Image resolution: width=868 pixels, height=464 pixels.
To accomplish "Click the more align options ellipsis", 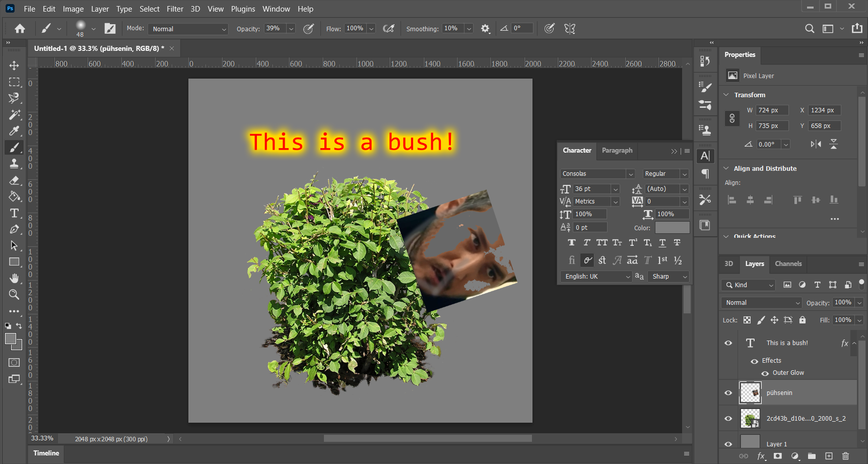I will [835, 219].
